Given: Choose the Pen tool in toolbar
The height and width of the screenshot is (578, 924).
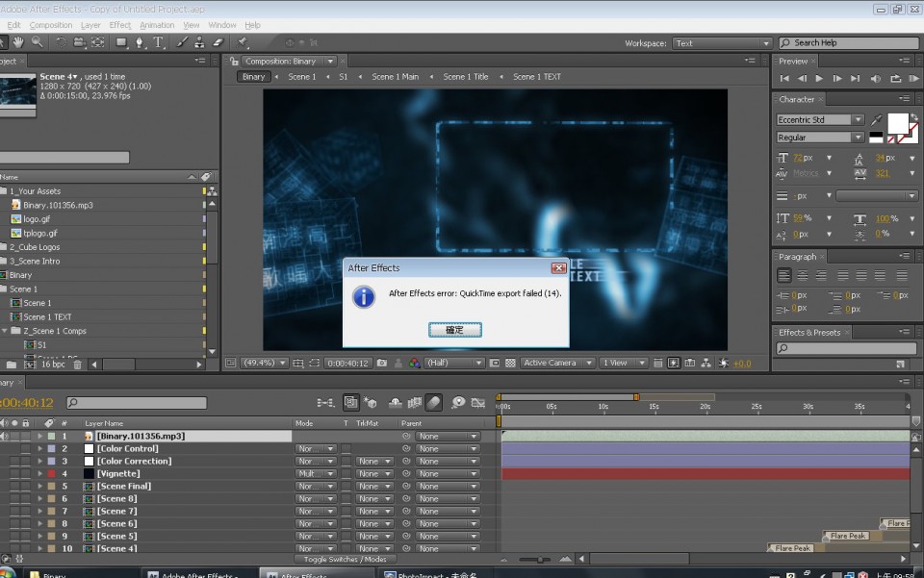Looking at the screenshot, I should pos(141,42).
